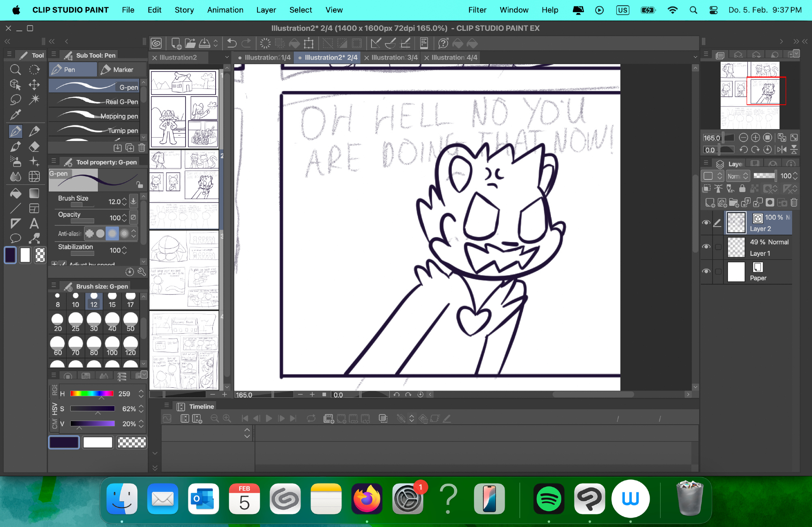Select the Fill bucket tool
812x527 pixels.
coord(15,194)
